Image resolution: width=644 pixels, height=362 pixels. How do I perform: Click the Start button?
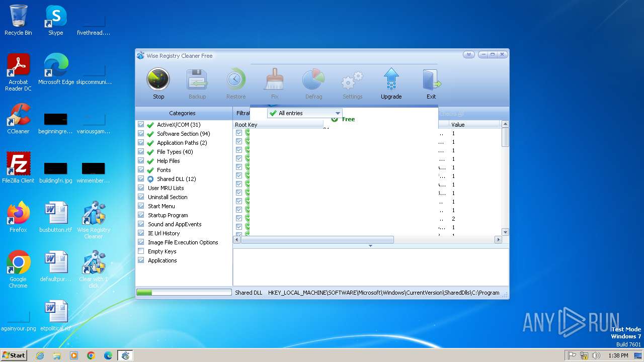click(14, 355)
